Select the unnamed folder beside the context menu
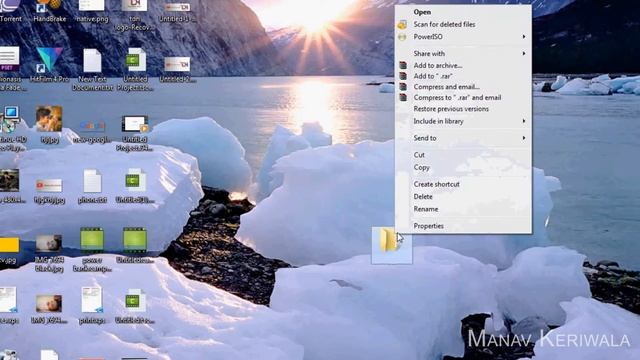Viewport: 640px width, 360px height. (x=391, y=245)
